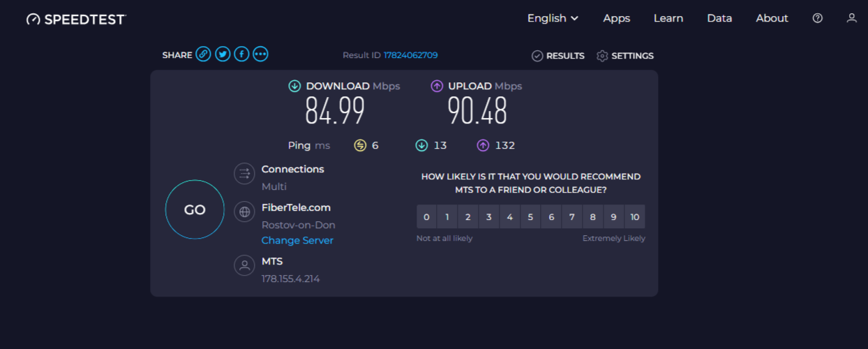Click the SHARE label
The image size is (868, 349).
pyautogui.click(x=177, y=55)
